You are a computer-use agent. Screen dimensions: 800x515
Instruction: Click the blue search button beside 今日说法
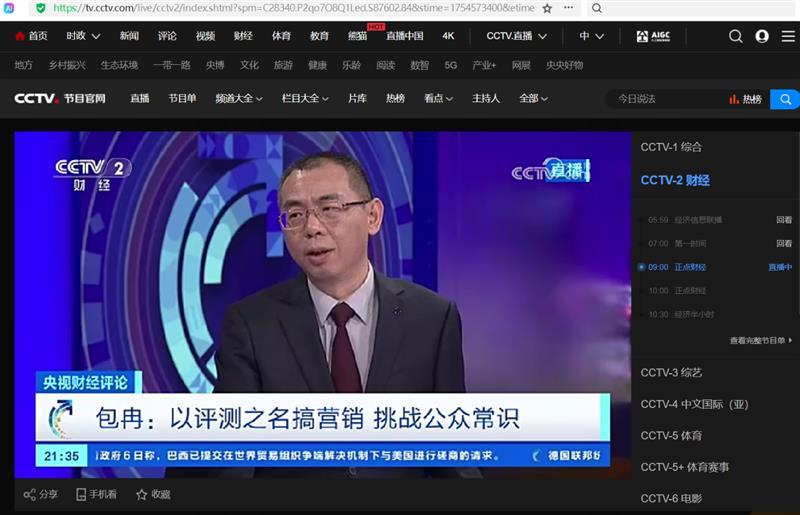point(785,99)
